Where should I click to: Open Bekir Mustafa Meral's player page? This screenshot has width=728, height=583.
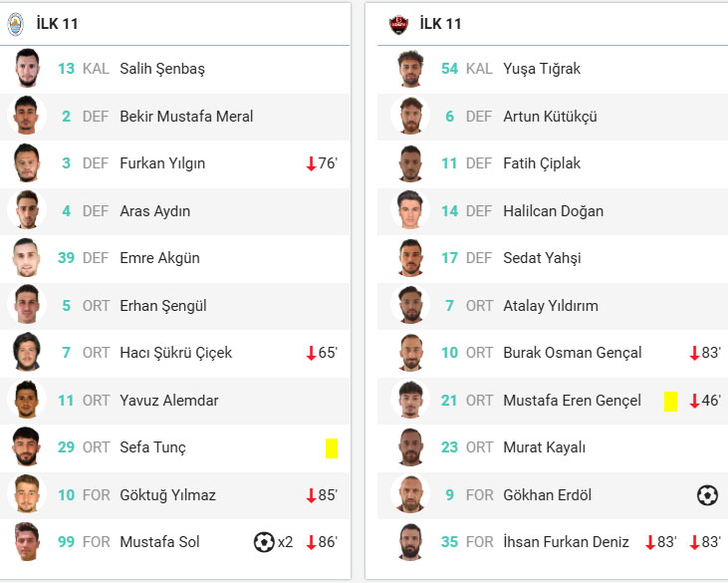click(x=186, y=117)
